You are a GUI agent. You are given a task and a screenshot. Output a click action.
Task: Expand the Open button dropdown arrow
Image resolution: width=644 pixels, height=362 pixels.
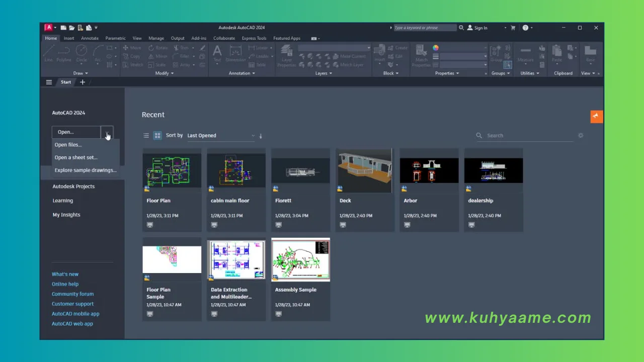coord(107,132)
